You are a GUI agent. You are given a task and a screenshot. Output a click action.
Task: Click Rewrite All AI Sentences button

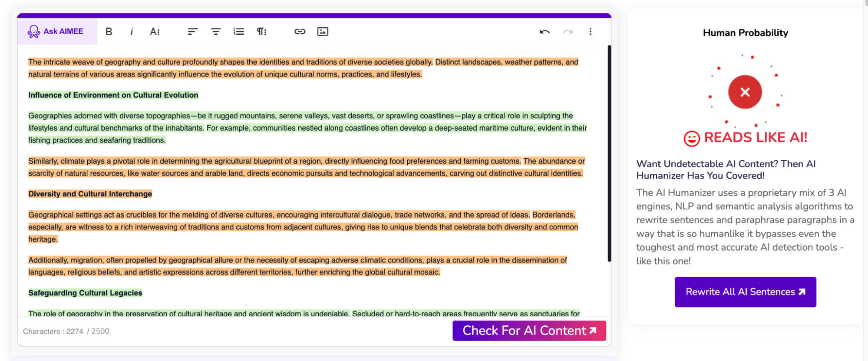[745, 292]
